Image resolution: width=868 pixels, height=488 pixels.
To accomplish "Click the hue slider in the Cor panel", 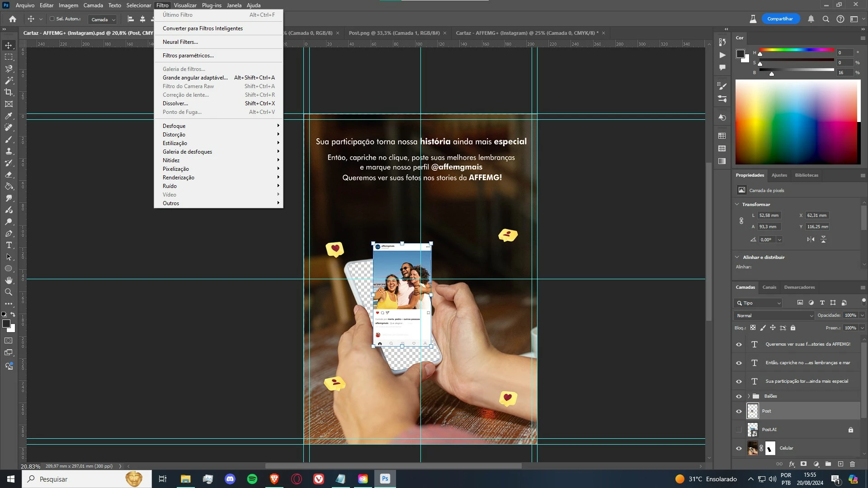I will click(797, 50).
